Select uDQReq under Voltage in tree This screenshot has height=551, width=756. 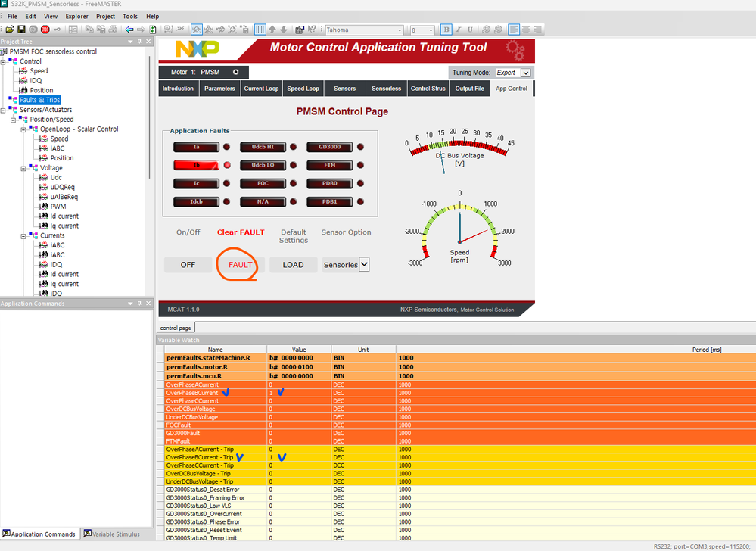click(62, 187)
